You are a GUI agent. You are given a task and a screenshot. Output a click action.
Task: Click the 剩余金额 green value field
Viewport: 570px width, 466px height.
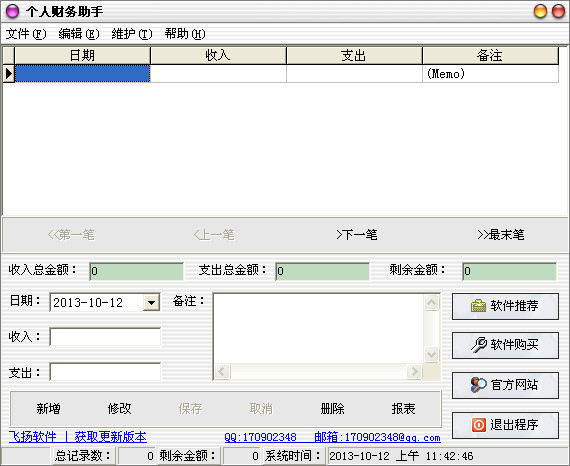tap(509, 271)
